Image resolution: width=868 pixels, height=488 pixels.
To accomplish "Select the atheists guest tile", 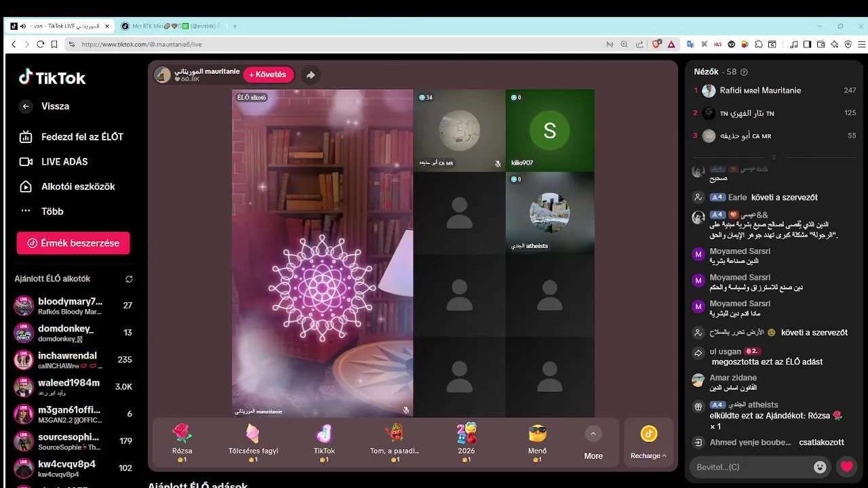I will tap(550, 213).
